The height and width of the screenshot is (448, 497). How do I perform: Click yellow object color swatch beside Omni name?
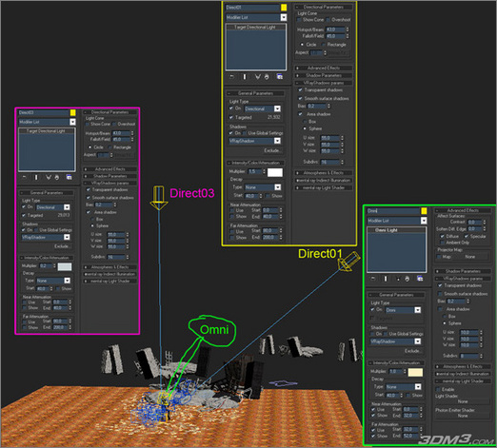pos(424,211)
